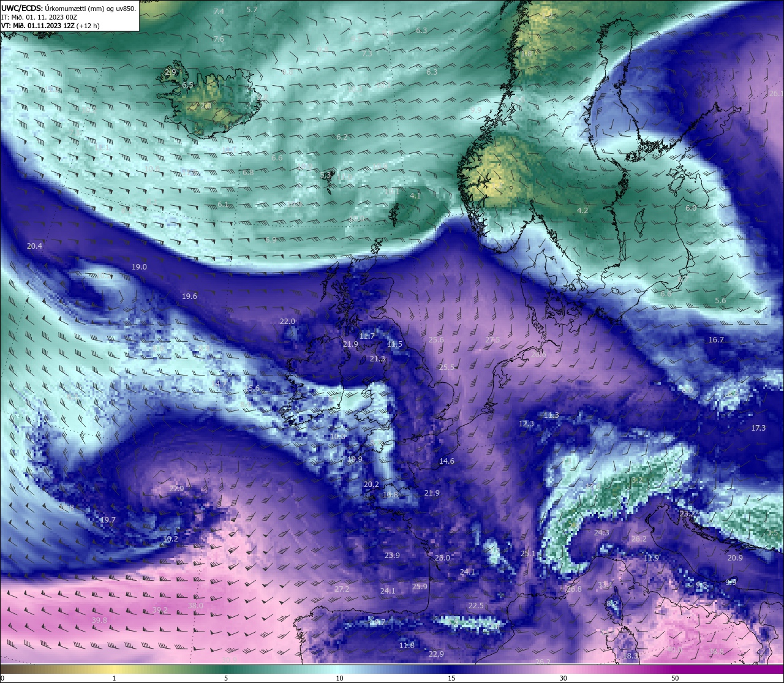Click the 11.8 value label
Image resolution: width=784 pixels, height=683 pixels.
point(407,646)
